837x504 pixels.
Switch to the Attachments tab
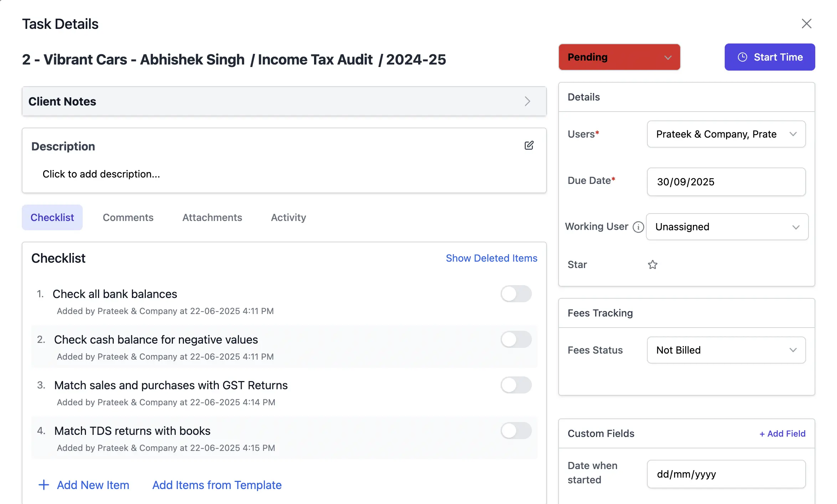point(212,217)
